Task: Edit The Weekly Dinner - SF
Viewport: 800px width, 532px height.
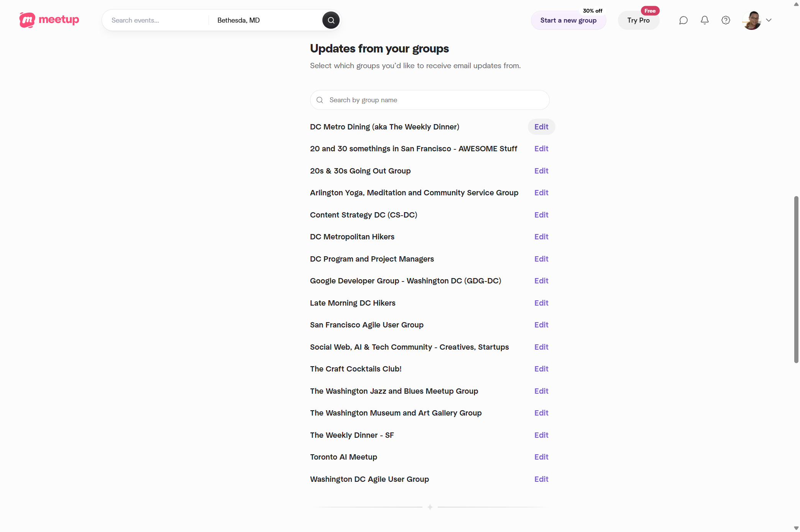Action: [x=541, y=435]
